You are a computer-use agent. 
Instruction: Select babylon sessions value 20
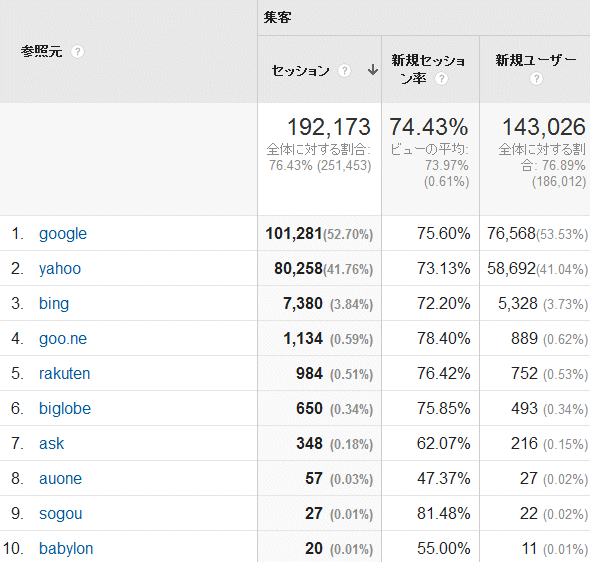pyautogui.click(x=314, y=548)
